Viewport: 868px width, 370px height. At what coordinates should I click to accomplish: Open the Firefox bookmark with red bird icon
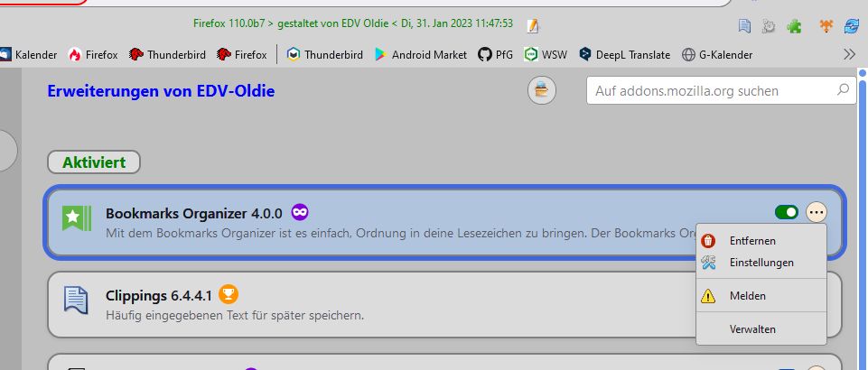(242, 55)
